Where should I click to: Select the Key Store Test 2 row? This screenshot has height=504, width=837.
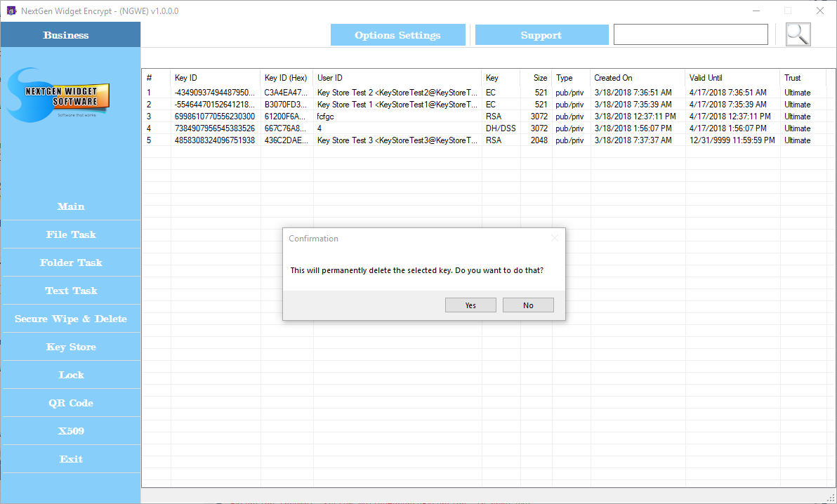pyautogui.click(x=485, y=93)
